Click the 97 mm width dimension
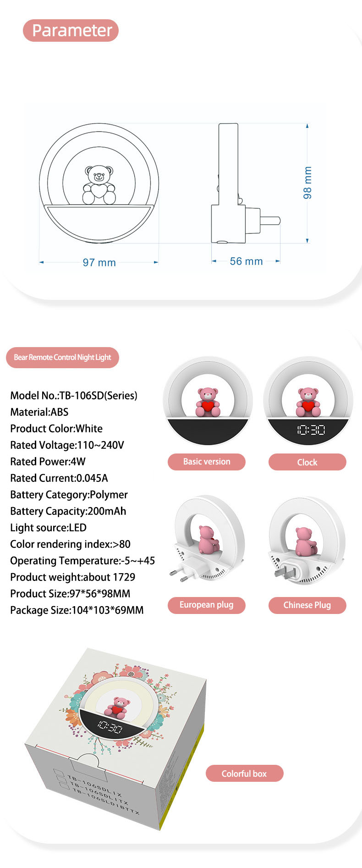This screenshot has width=362, height=868. pyautogui.click(x=99, y=263)
